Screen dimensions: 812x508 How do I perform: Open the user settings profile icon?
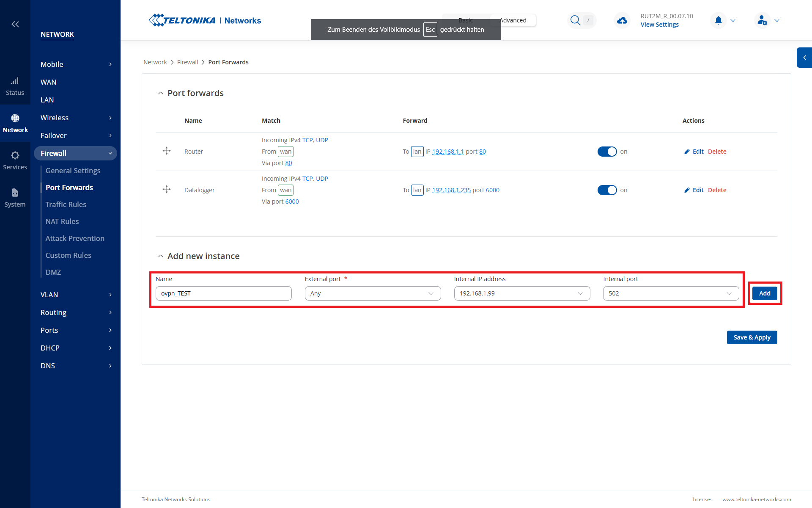pos(762,20)
